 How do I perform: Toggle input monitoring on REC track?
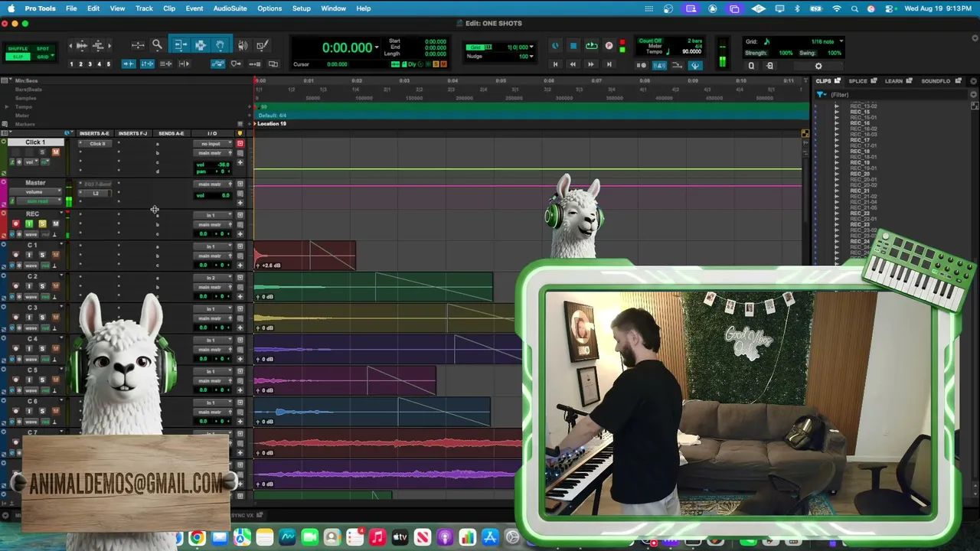coord(29,224)
